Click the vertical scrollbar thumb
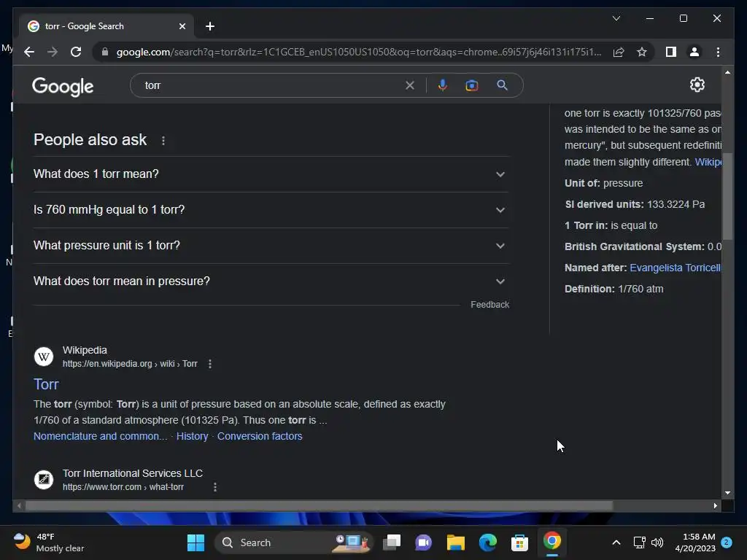747x560 pixels. pyautogui.click(x=727, y=196)
